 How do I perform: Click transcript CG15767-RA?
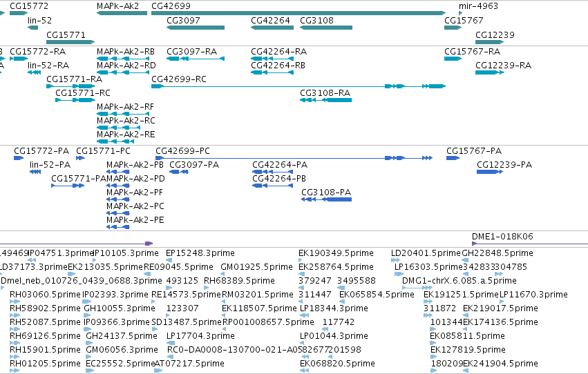coord(453,59)
